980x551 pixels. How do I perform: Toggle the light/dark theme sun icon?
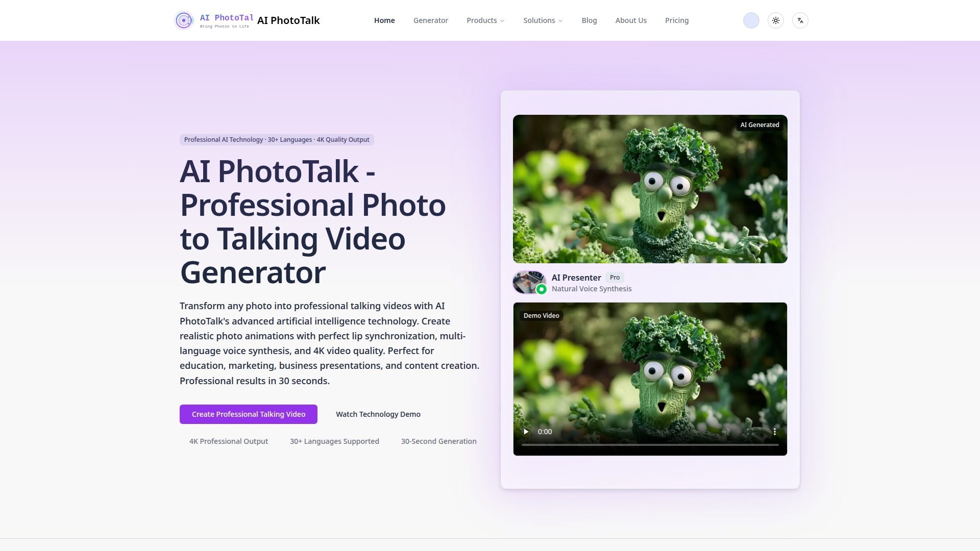775,20
